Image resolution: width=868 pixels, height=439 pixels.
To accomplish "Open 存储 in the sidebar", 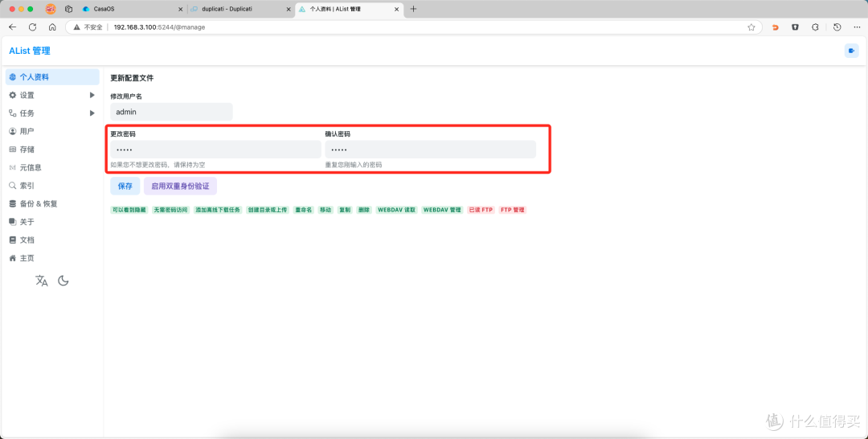I will pyautogui.click(x=52, y=150).
